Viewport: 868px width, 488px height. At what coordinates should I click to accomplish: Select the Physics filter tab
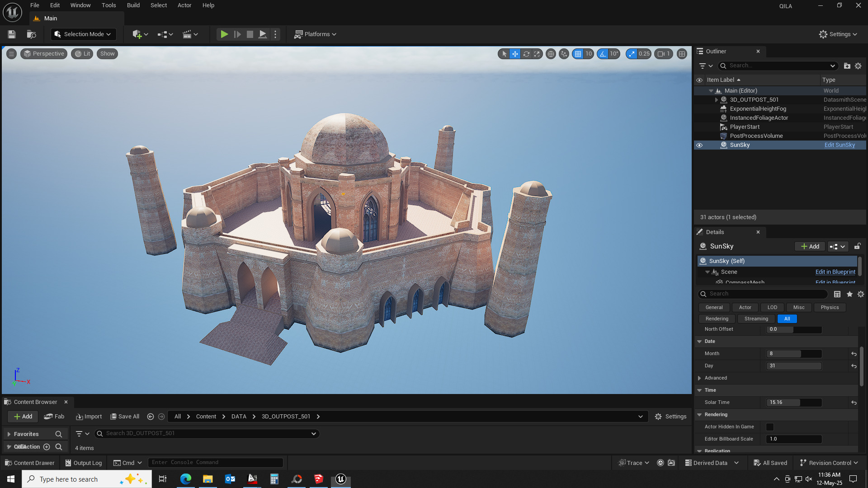(830, 307)
